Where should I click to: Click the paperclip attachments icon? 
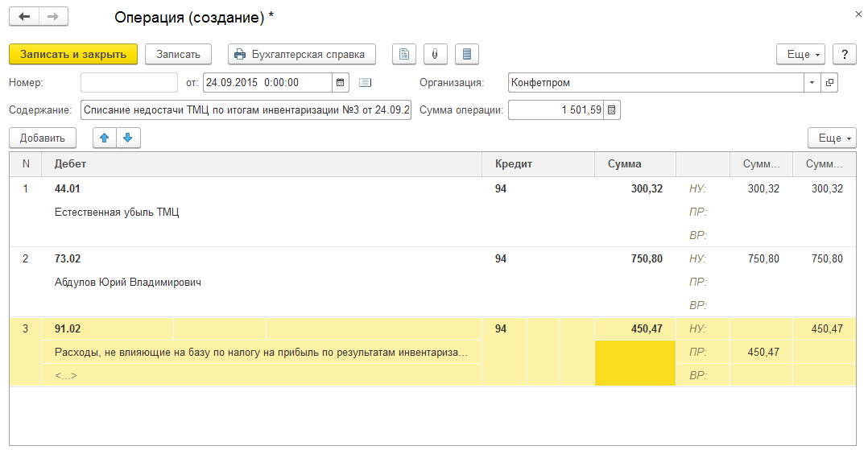[x=435, y=54]
